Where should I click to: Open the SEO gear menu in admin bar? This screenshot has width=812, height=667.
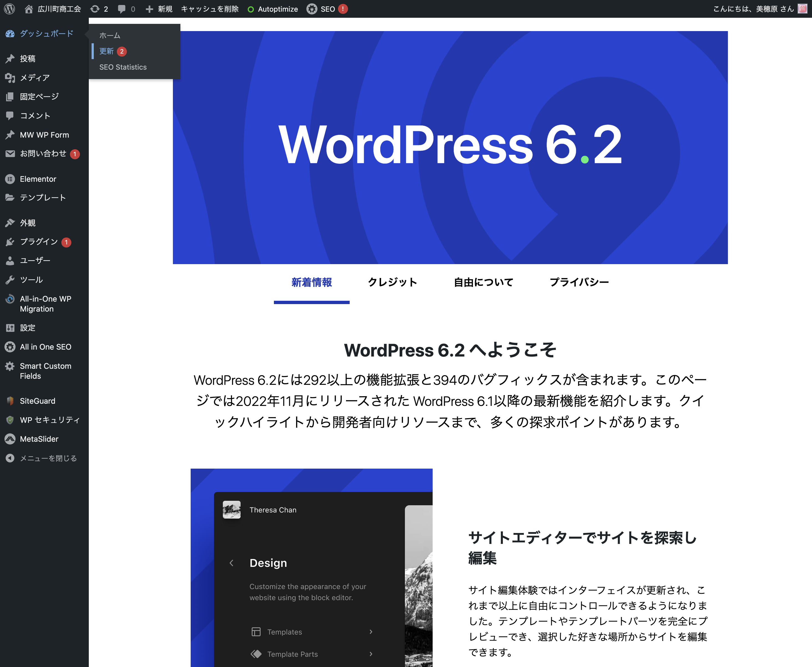[327, 9]
